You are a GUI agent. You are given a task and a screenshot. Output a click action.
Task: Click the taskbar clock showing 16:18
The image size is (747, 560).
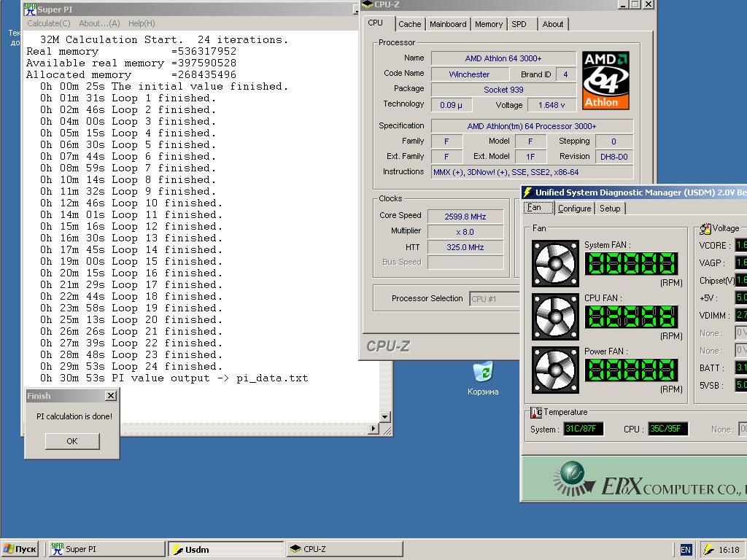(x=729, y=550)
